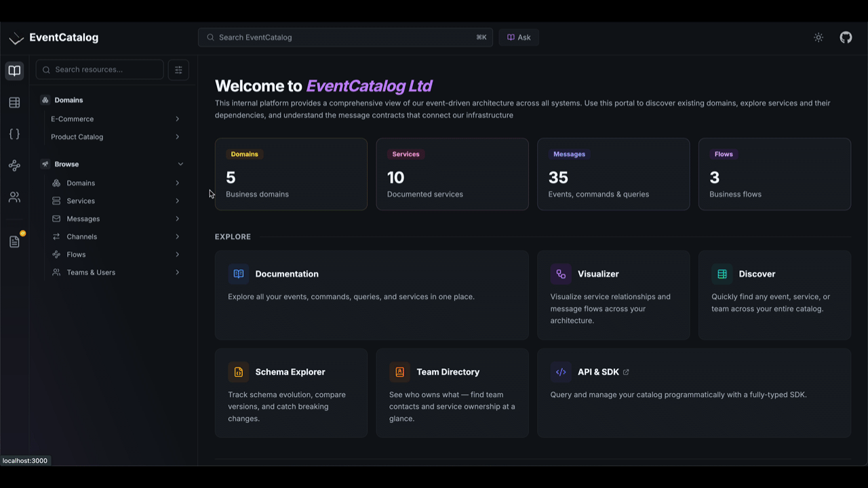868x488 pixels.
Task: Click the Ask button
Action: coord(519,37)
